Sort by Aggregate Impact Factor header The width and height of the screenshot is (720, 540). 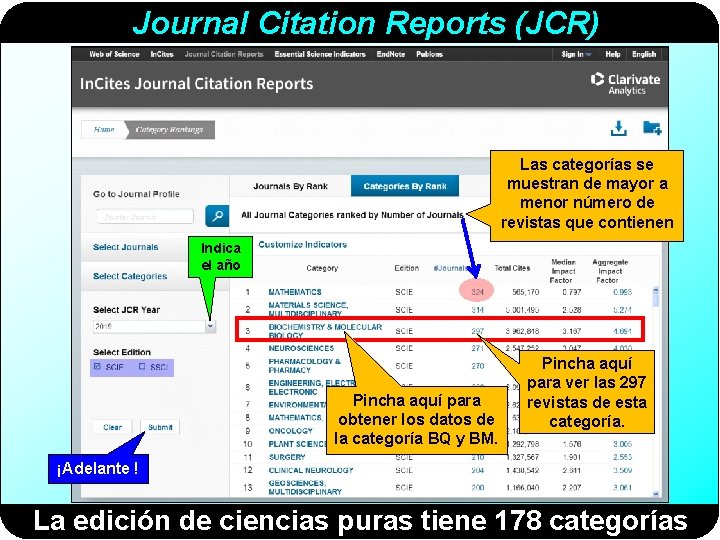[610, 271]
